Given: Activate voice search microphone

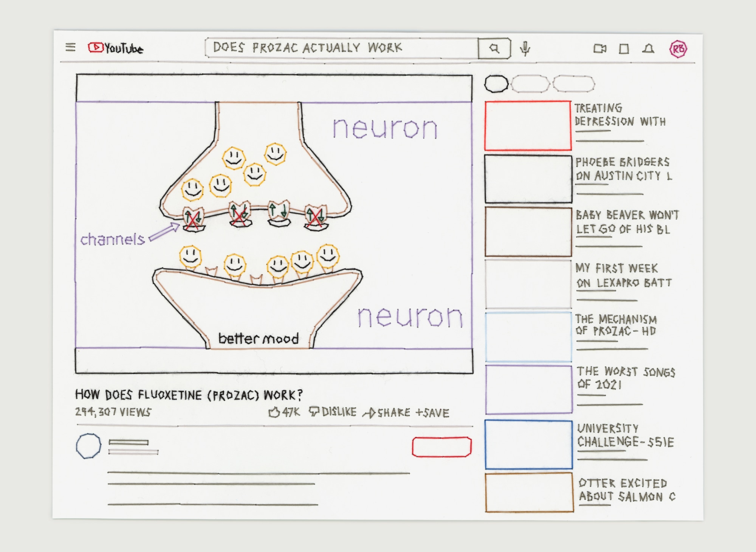Looking at the screenshot, I should (525, 48).
